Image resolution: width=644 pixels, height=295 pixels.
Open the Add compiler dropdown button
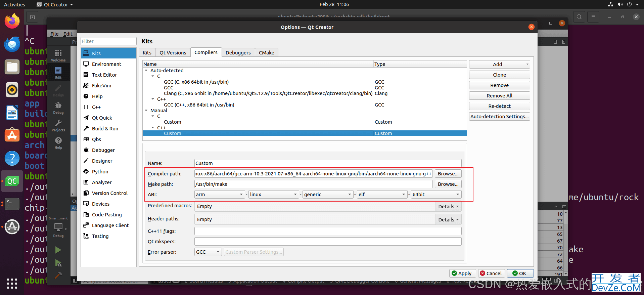pyautogui.click(x=499, y=65)
